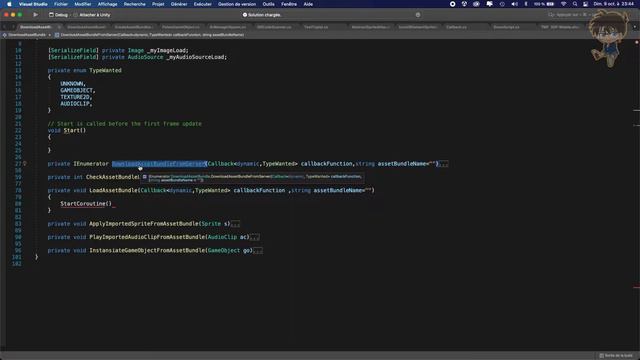Open the volume control in menu bar
This screenshot has height=360, width=640.
click(514, 4)
